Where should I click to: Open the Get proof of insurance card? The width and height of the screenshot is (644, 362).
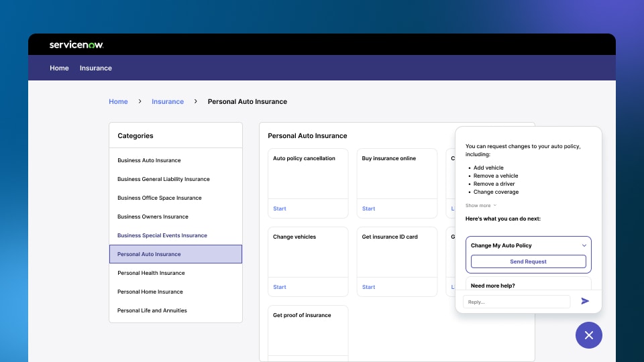point(308,333)
